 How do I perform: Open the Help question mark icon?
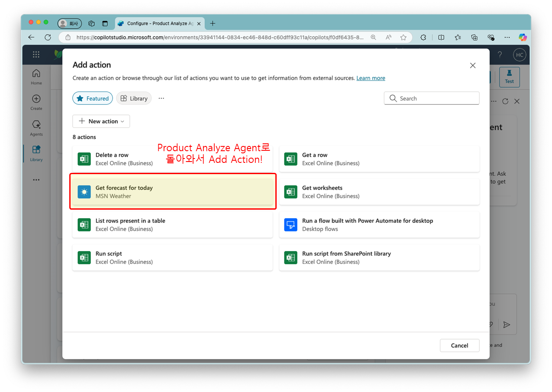(x=500, y=55)
